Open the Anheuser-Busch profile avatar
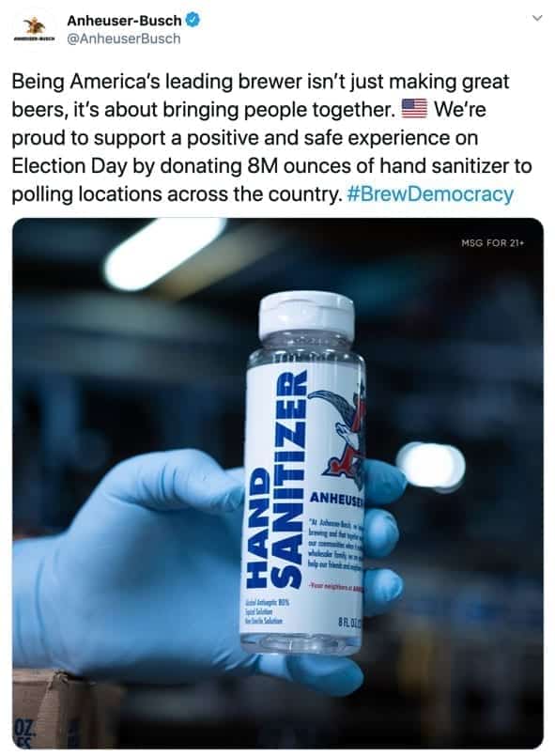555x756 pixels. 34,29
